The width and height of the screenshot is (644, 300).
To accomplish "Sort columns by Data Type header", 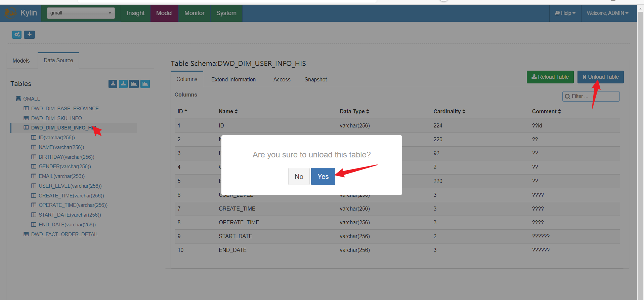I will tap(354, 111).
